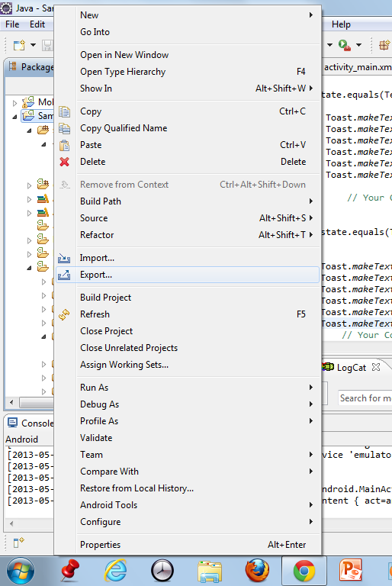Open Windows Explorer folder in taskbar
The image size is (392, 586).
pos(210,572)
